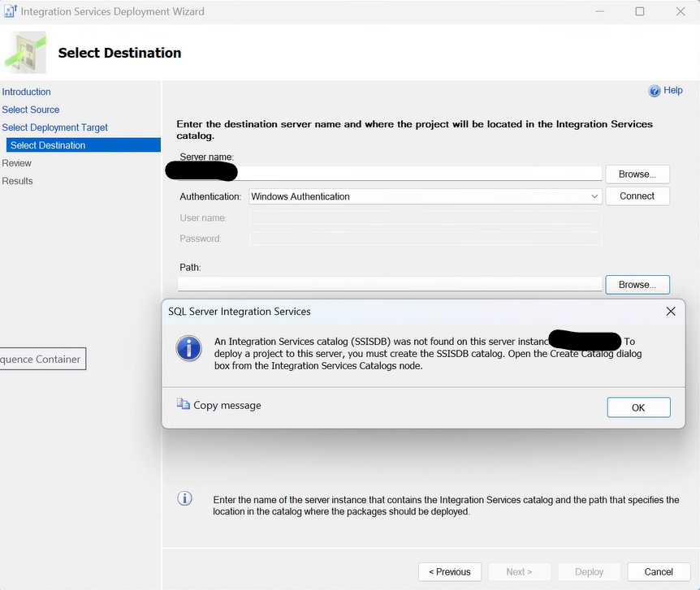
Task: Click the 'SQL Server Integration Services' dialog title
Action: 240,312
